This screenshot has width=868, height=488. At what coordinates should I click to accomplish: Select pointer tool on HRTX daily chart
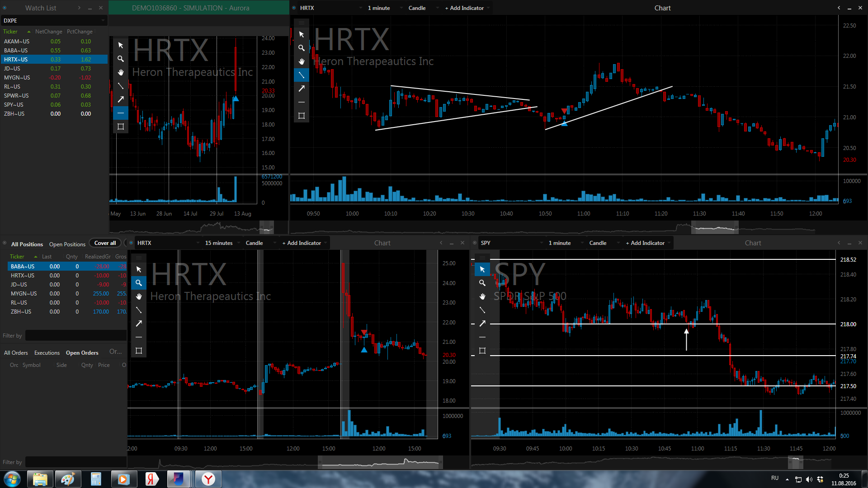(x=121, y=45)
